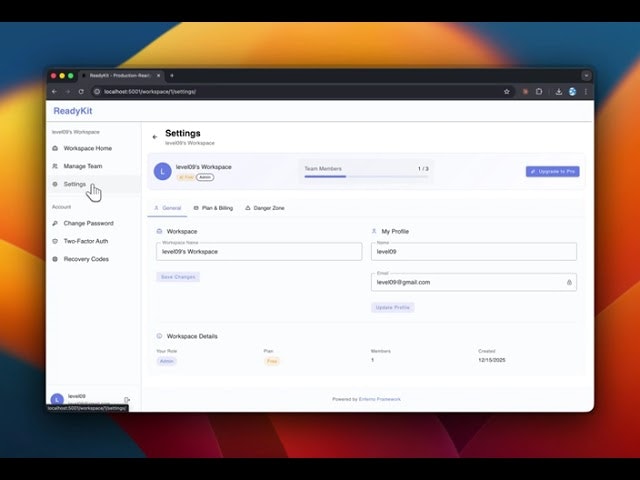Click the ReadyKit logo

tap(73, 111)
